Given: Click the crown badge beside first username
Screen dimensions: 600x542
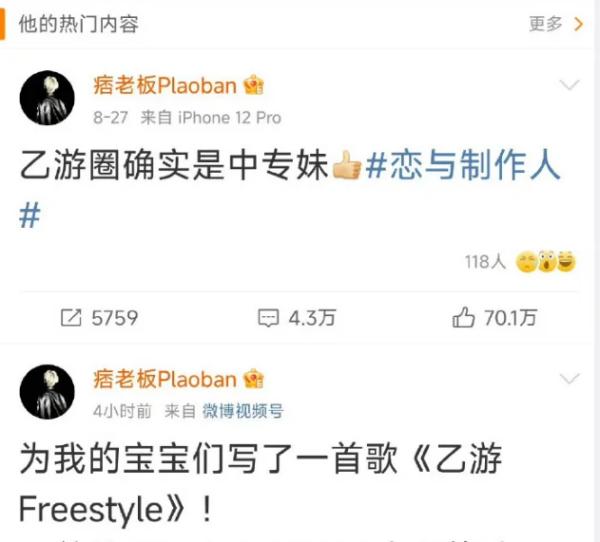Looking at the screenshot, I should pyautogui.click(x=254, y=85).
